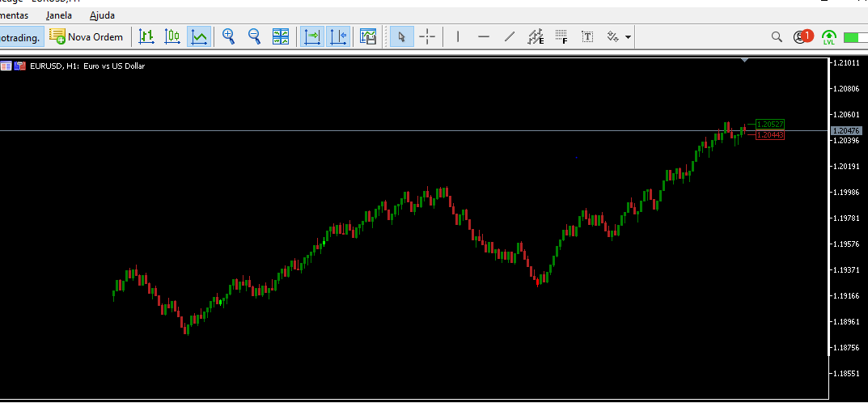Image resolution: width=868 pixels, height=407 pixels.
Task: Open the Nova Ordem dialog
Action: coord(86,37)
